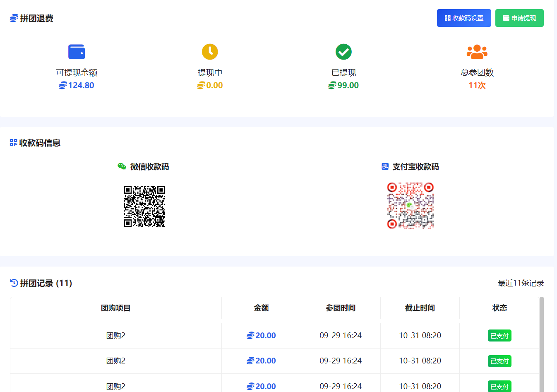Screen dimensions: 557x392
Task: Click the green coin icon beside 99.00
Action: (x=332, y=85)
